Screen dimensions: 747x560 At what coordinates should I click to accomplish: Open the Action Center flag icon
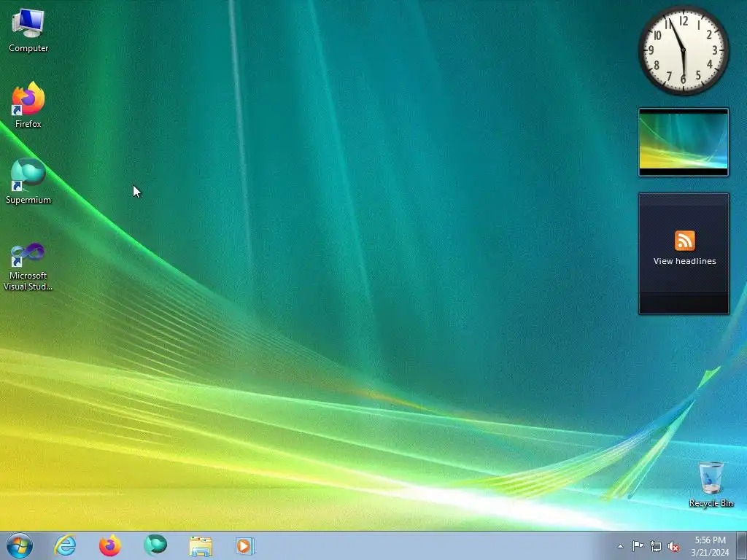pyautogui.click(x=638, y=546)
